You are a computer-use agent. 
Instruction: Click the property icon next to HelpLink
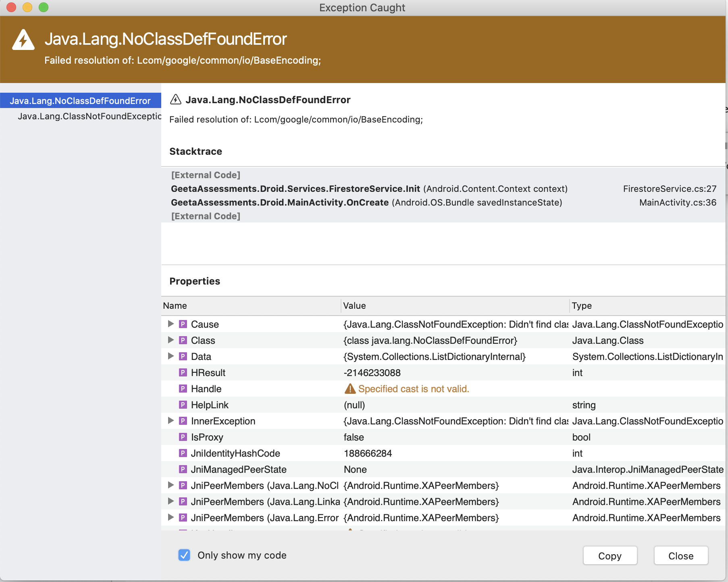point(183,405)
